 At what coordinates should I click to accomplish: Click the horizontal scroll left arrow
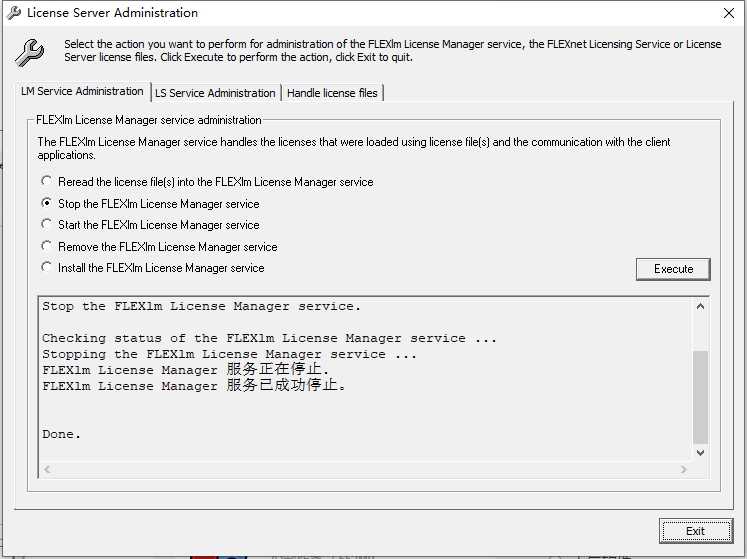tap(47, 469)
